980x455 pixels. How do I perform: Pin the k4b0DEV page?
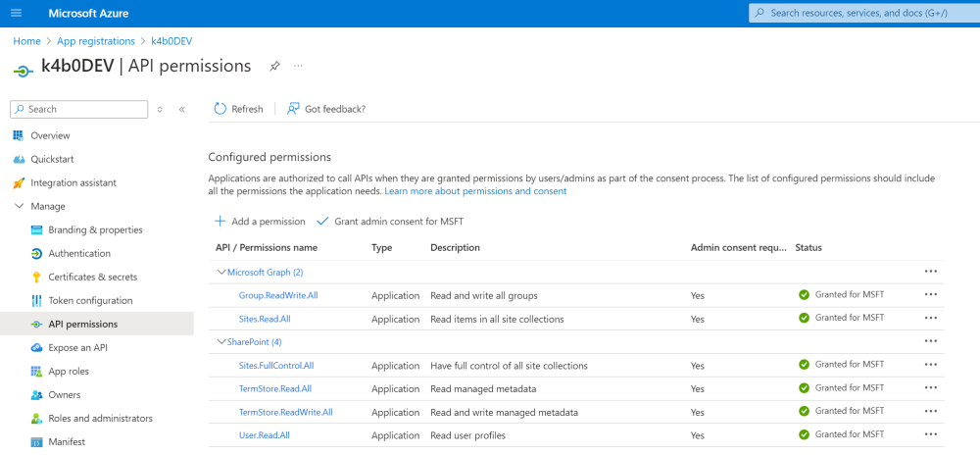click(x=275, y=66)
